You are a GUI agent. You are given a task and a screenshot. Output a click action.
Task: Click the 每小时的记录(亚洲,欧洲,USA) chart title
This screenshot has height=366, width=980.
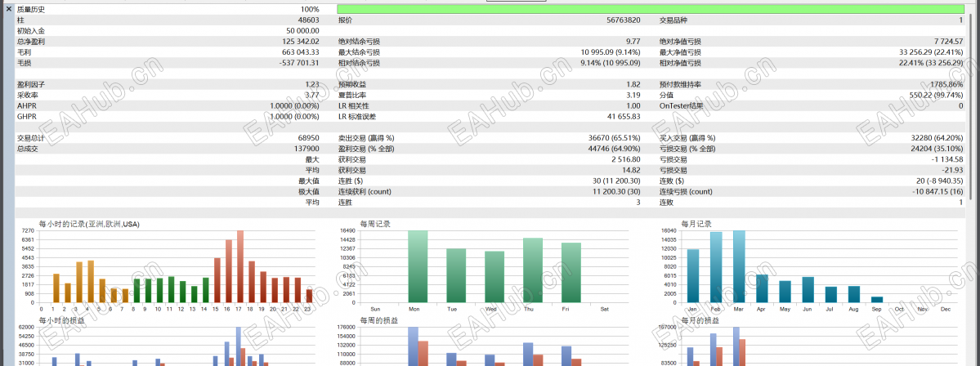pos(89,224)
